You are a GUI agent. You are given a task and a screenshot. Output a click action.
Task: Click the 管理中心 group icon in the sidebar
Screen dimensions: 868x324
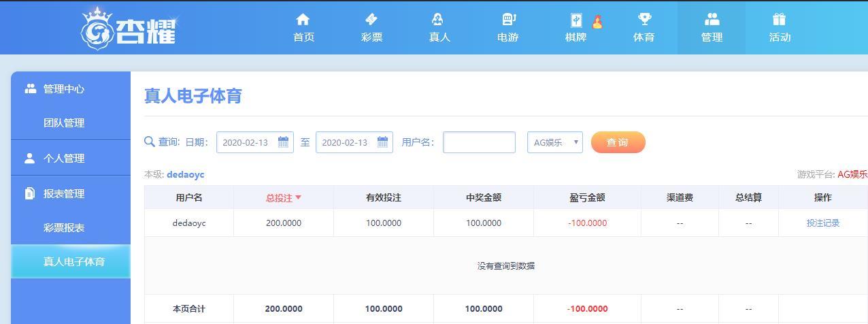coord(30,88)
